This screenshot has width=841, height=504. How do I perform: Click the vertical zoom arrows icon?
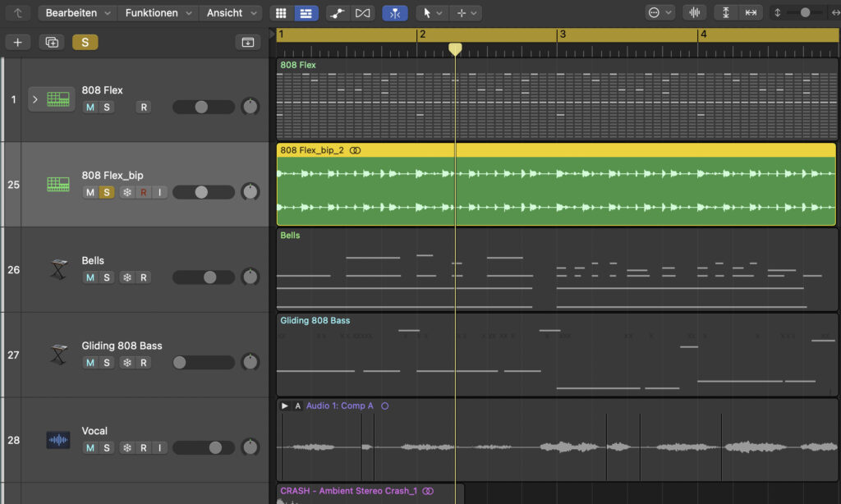point(777,13)
